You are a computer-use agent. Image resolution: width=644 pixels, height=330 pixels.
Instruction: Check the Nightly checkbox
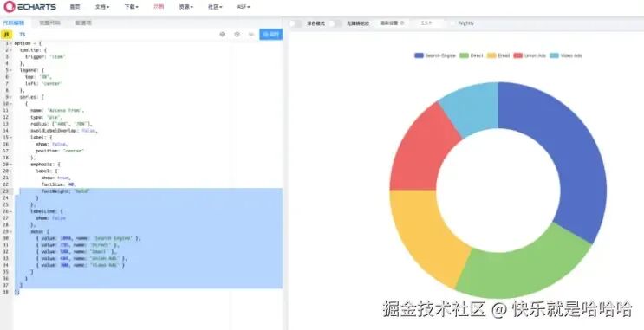click(x=453, y=23)
